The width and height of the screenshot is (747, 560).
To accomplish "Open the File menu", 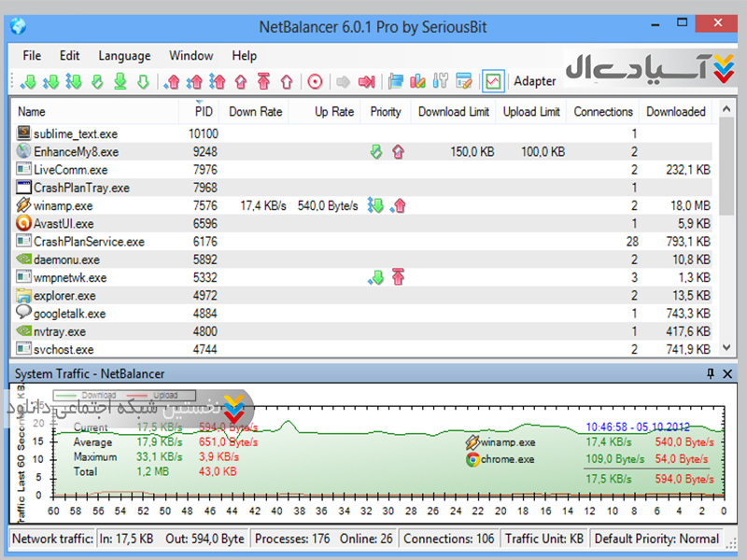I will (32, 56).
